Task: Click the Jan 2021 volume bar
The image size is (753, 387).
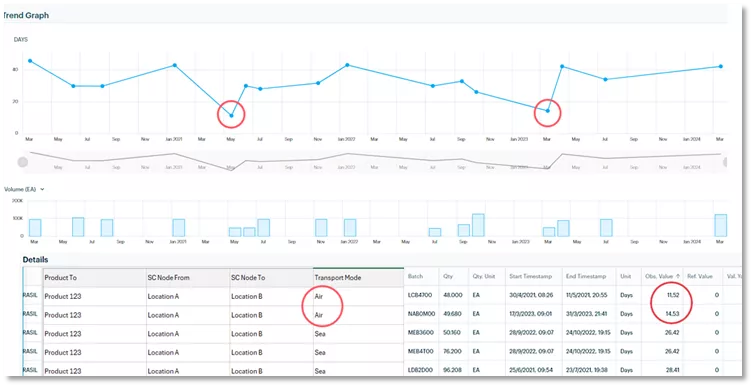Action: [x=179, y=228]
